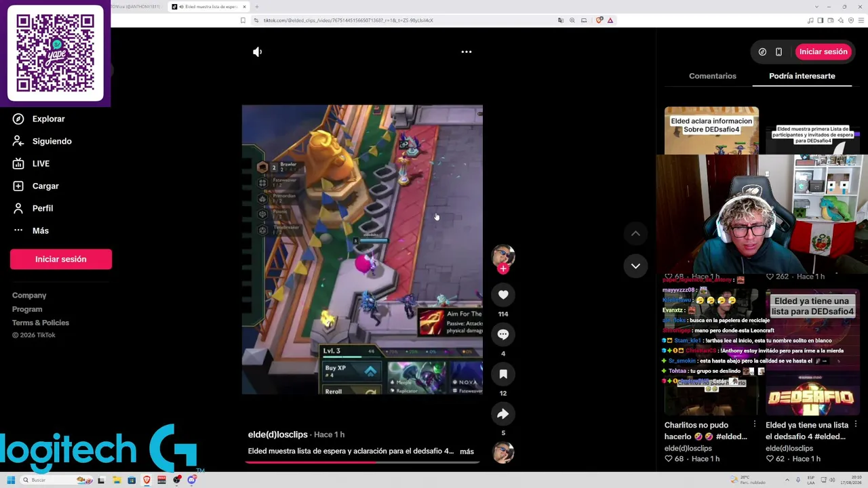
Task: Open Terms & Policies footer link
Action: click(41, 323)
